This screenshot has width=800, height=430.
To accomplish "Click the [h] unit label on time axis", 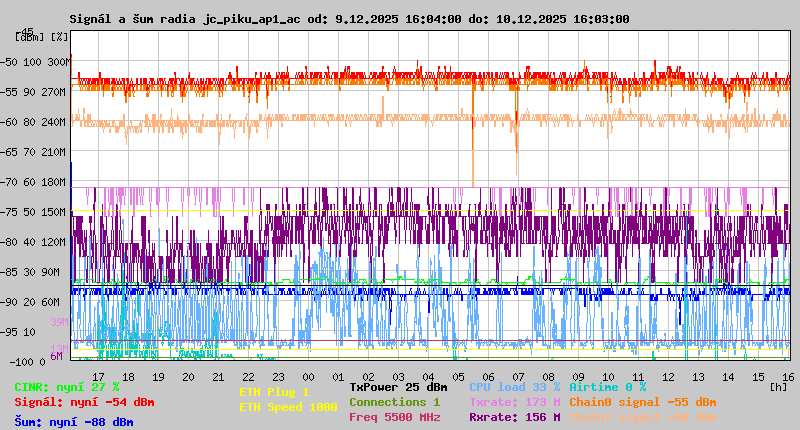I will pyautogui.click(x=779, y=385).
